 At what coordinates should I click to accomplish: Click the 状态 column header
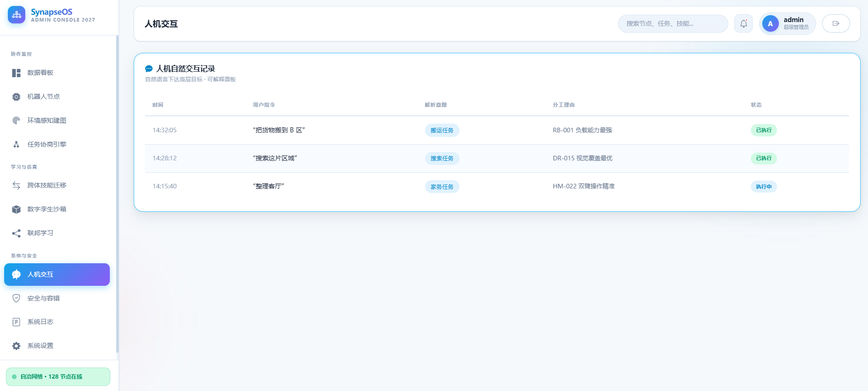(x=756, y=105)
